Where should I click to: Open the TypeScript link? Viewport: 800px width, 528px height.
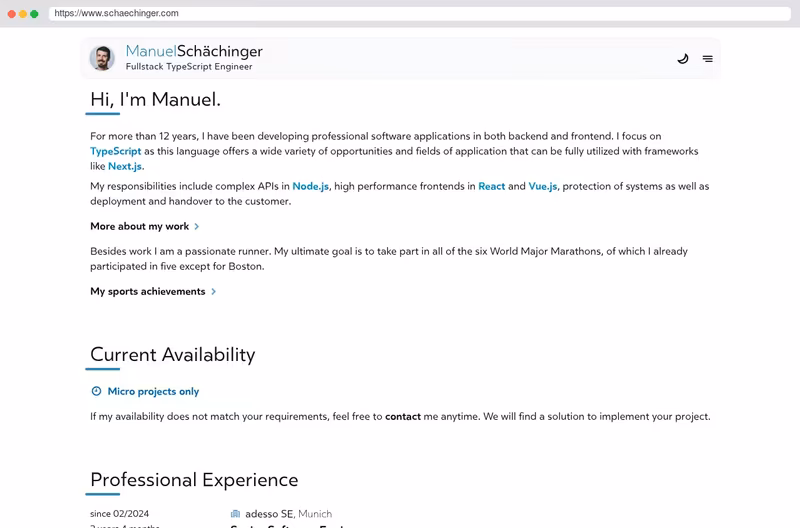pos(115,151)
